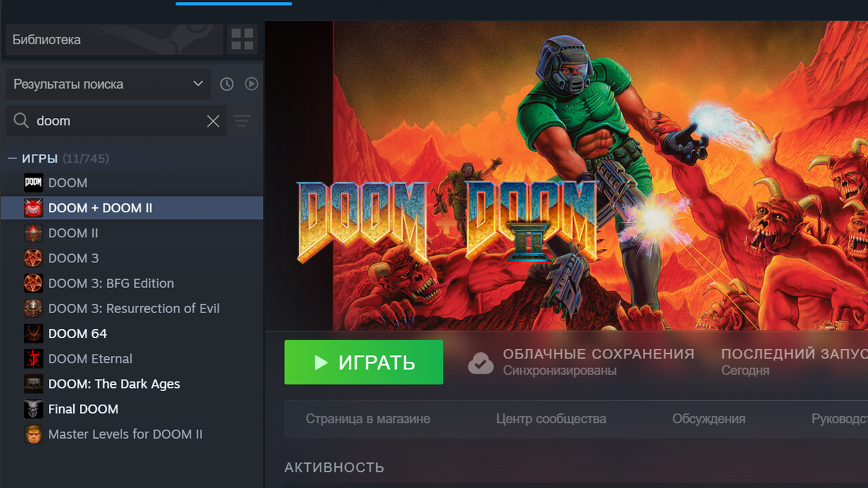Click Final DOOM game icon
The height and width of the screenshot is (488, 868).
(33, 409)
